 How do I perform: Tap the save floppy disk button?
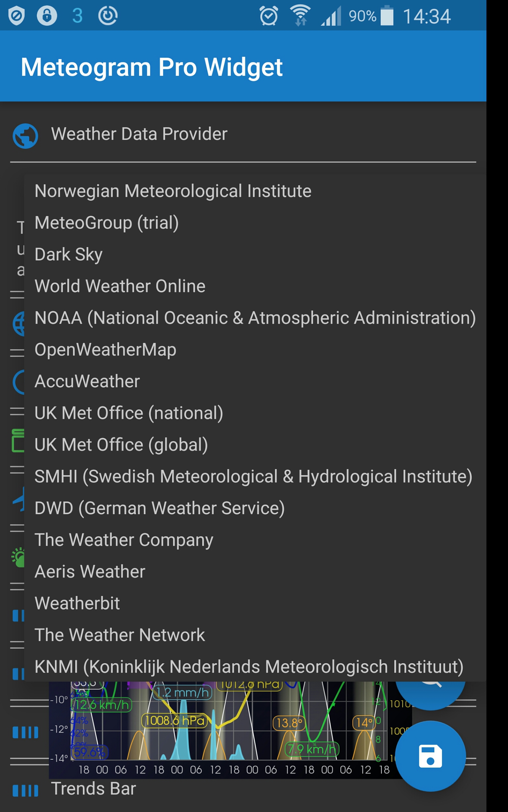coord(430,756)
